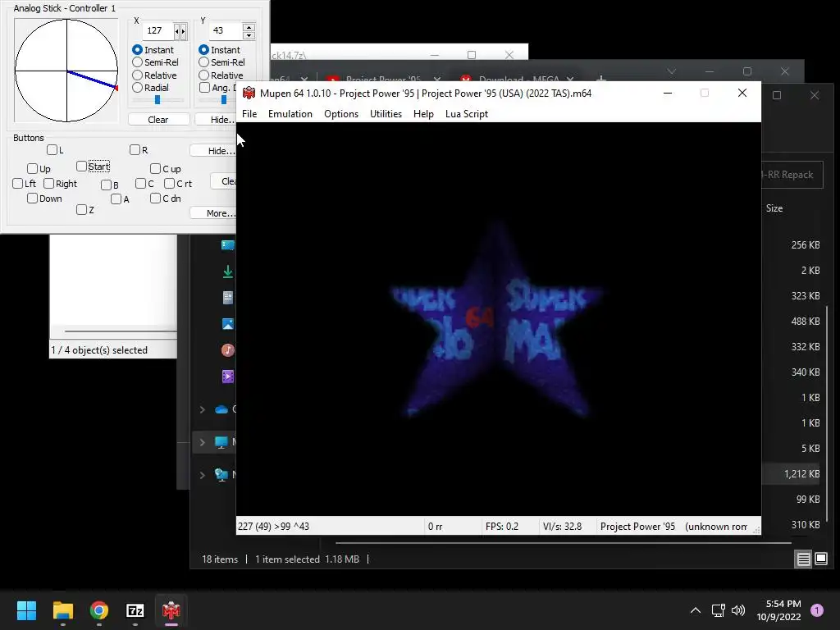Select Relative mode for Y axis

tap(203, 75)
